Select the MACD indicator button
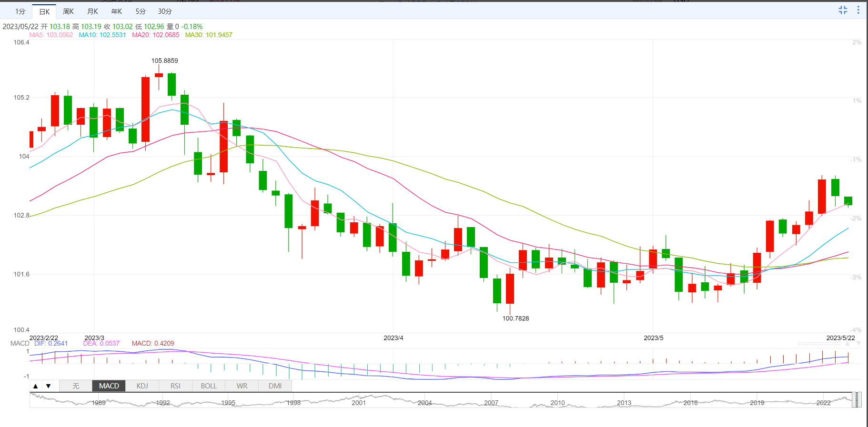 click(109, 386)
